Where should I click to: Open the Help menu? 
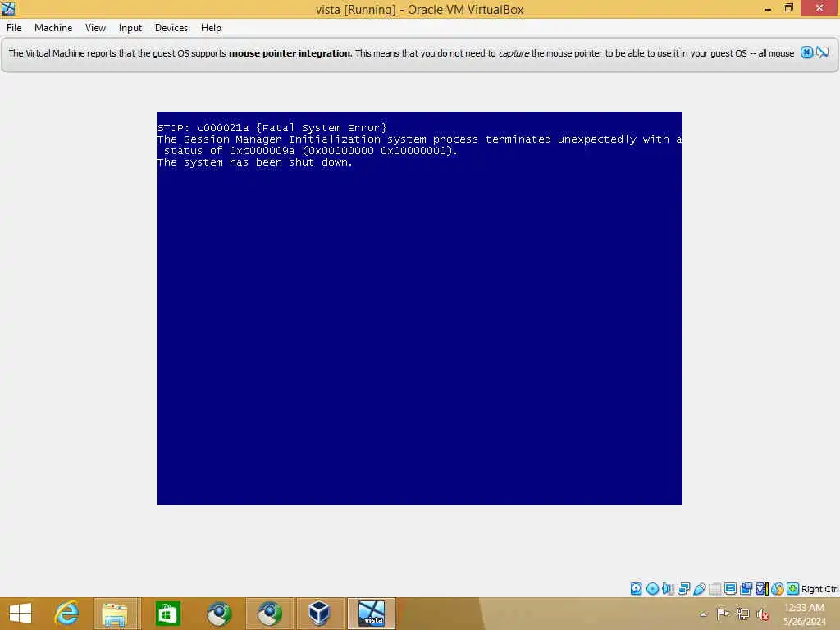pyautogui.click(x=211, y=28)
